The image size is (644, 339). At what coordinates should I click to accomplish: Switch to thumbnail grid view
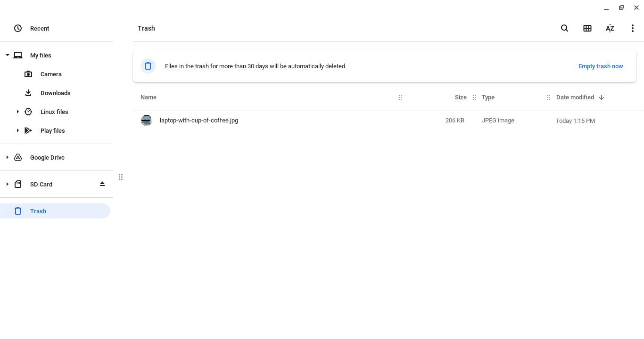coord(587,28)
